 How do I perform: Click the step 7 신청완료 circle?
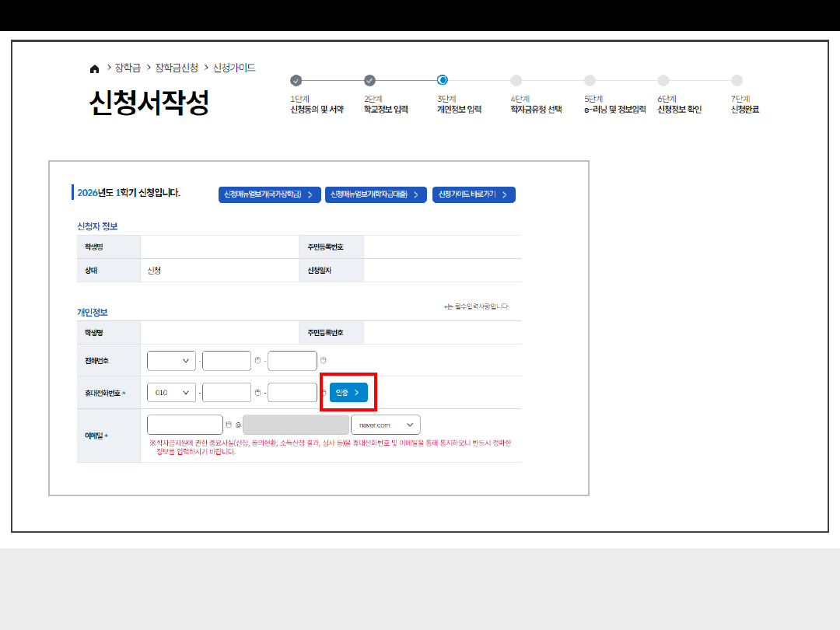pyautogui.click(x=737, y=80)
